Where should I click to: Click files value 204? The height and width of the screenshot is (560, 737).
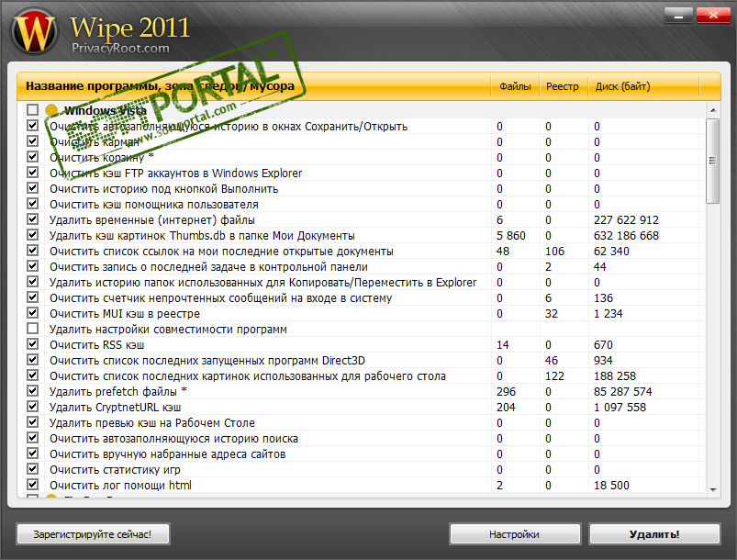point(507,408)
